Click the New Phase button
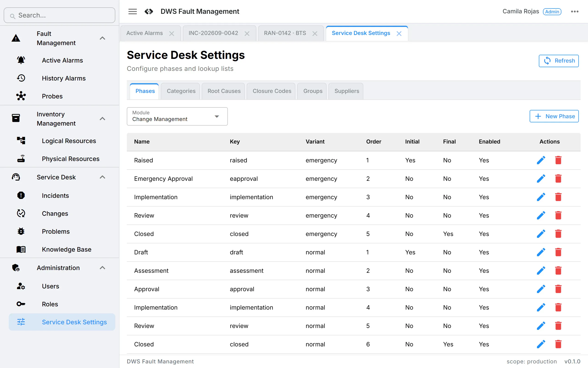 coord(554,116)
